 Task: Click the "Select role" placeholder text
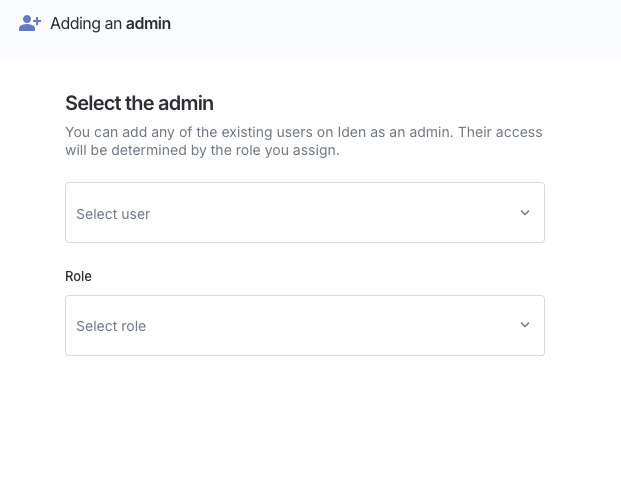(x=111, y=326)
